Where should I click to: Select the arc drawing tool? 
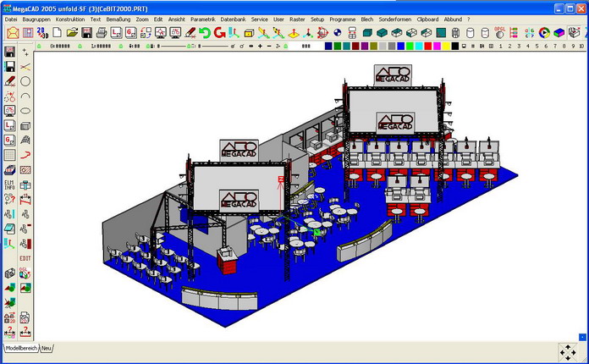[x=25, y=97]
